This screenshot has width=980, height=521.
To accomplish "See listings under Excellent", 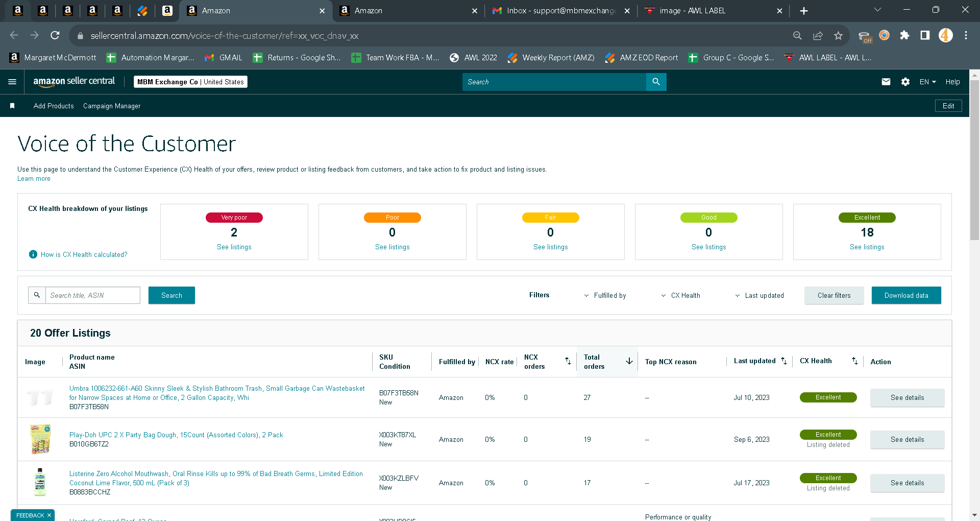I will [x=867, y=247].
